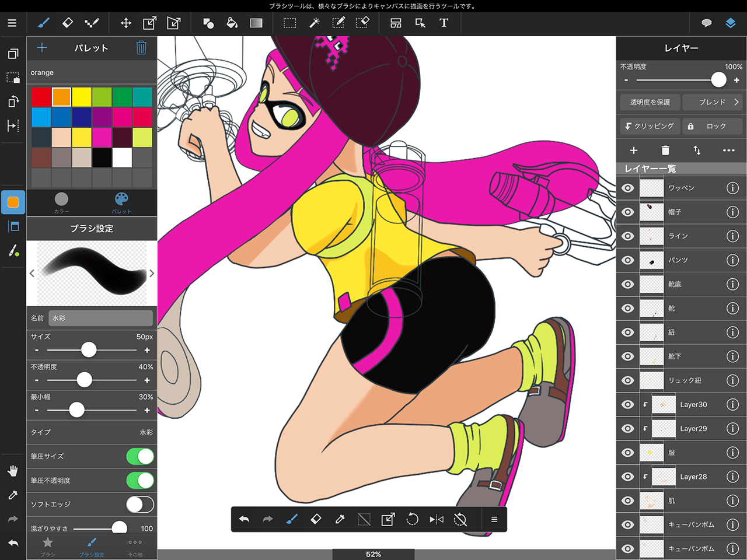Open the ブレンド blend mode selector

(x=713, y=102)
